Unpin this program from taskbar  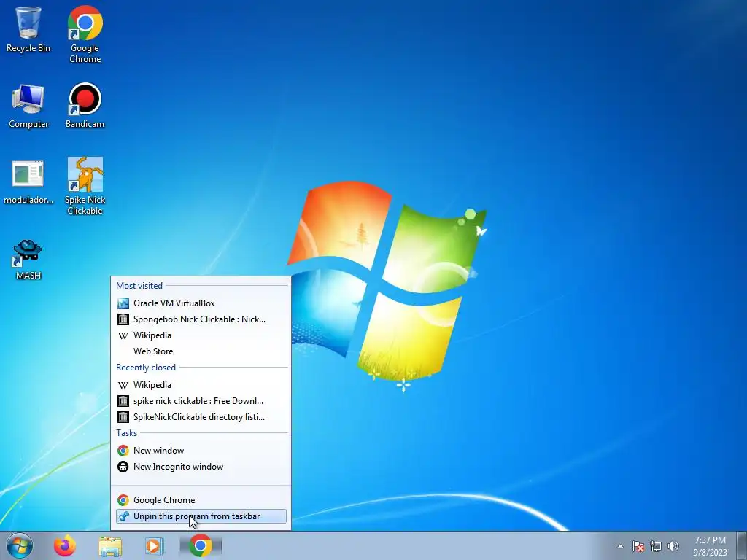click(x=201, y=516)
